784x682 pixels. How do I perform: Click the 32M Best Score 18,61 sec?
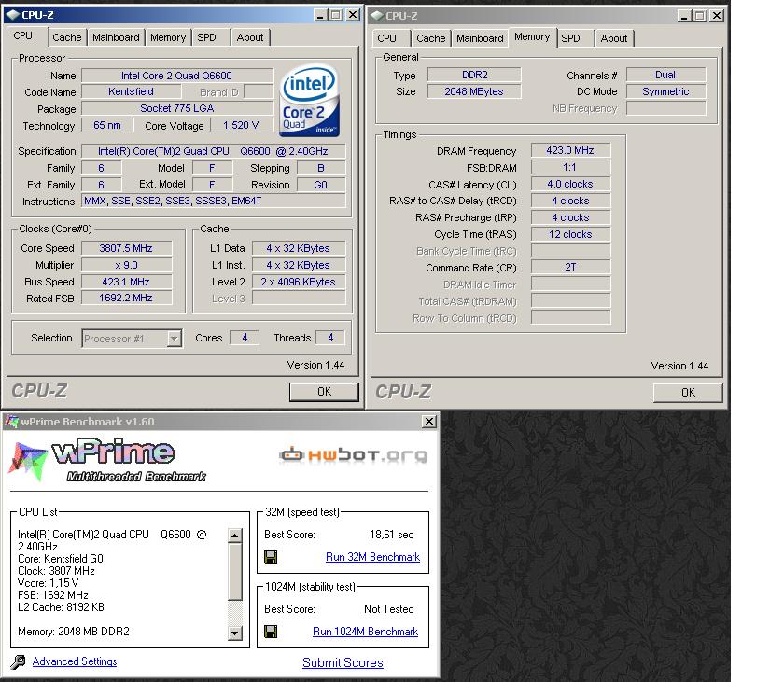click(391, 535)
